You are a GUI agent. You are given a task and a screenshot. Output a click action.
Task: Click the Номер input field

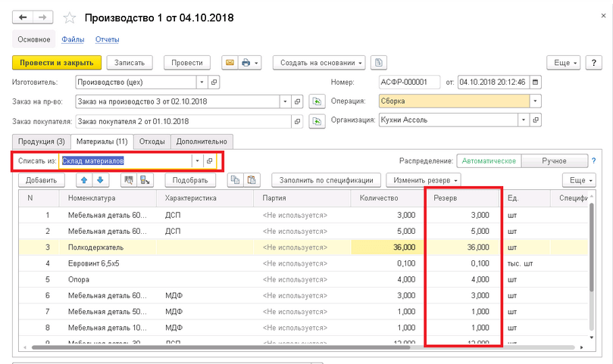(x=409, y=82)
